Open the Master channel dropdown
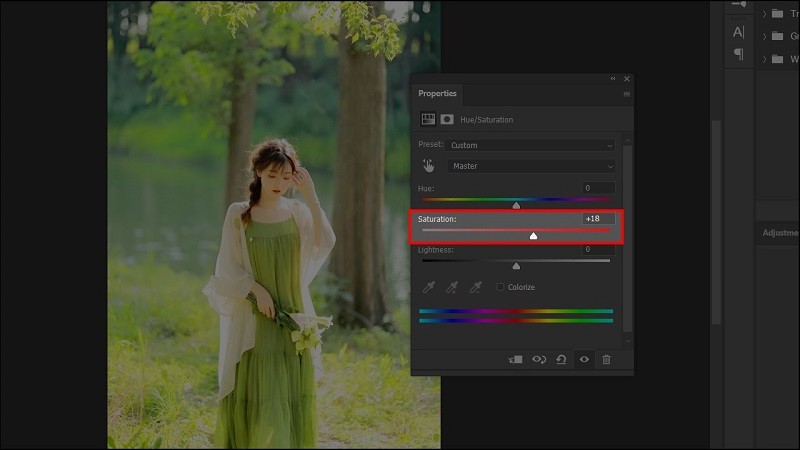This screenshot has width=800, height=450. pos(531,166)
